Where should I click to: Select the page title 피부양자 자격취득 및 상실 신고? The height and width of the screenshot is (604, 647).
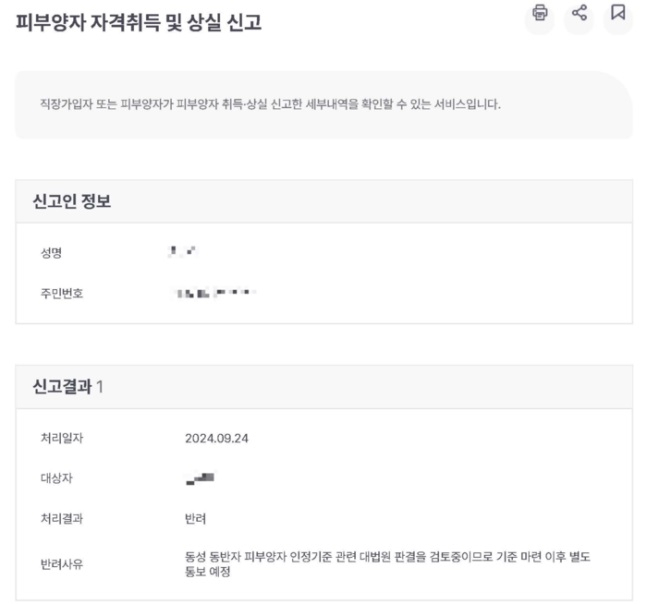pyautogui.click(x=139, y=22)
